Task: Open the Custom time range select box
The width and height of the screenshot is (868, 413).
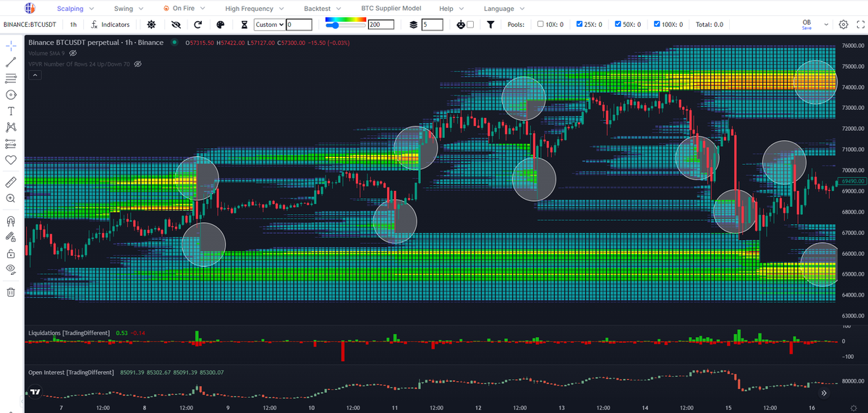Action: [x=268, y=25]
